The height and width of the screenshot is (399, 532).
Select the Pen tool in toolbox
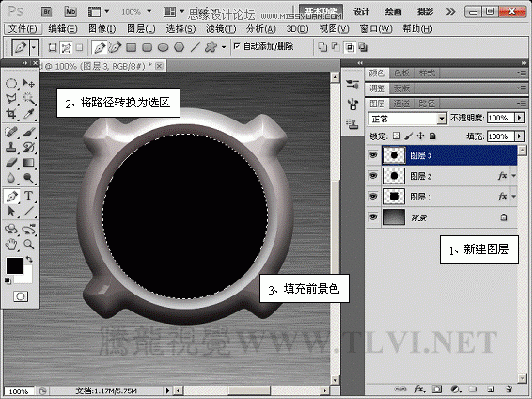pos(11,196)
